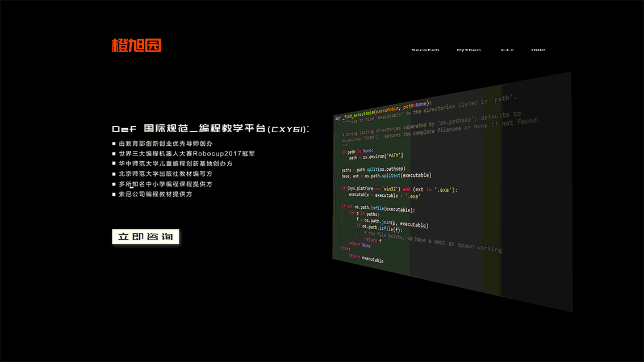Image resolution: width=644 pixels, height=362 pixels.
Task: Select the C++ menu item
Action: pyautogui.click(x=507, y=50)
